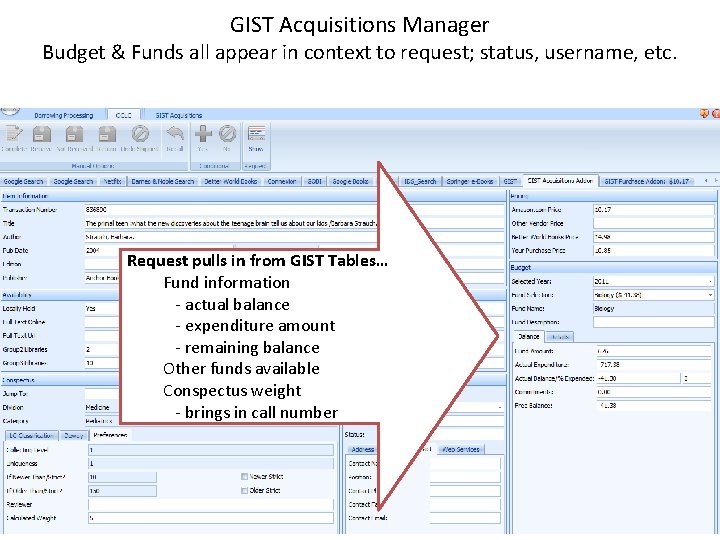The width and height of the screenshot is (720, 540).
Task: Switch to the Borrowing Processing ribbon tab
Action: 63,115
